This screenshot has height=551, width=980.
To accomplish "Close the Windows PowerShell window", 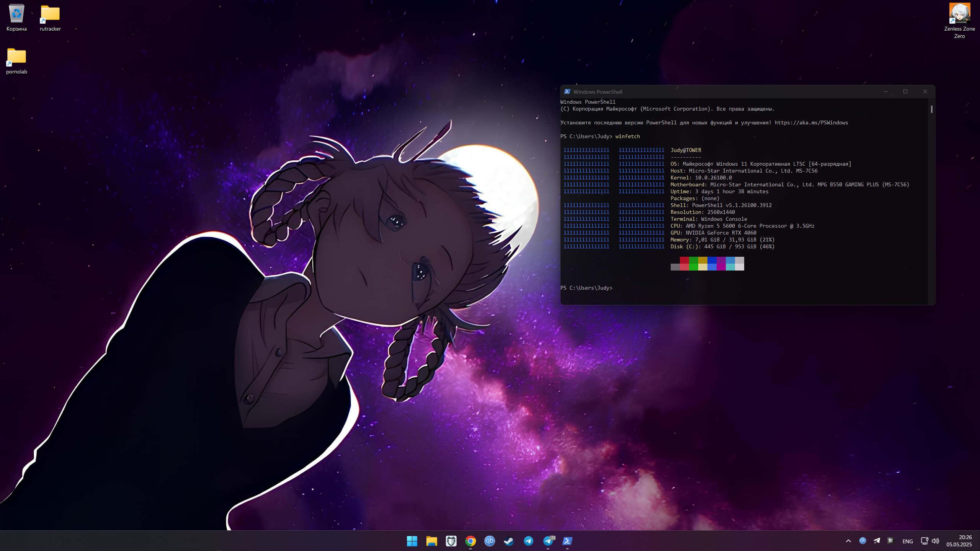I will 925,92.
